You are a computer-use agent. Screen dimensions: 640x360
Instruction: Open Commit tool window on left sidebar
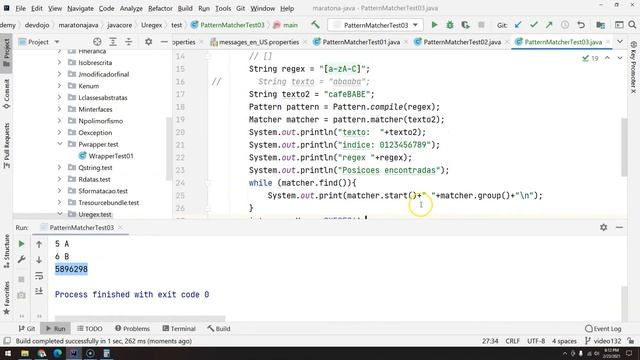click(7, 94)
